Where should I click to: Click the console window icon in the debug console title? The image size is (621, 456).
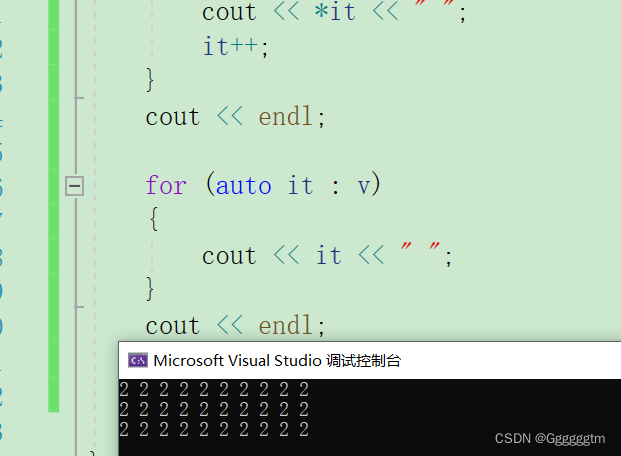(x=138, y=361)
